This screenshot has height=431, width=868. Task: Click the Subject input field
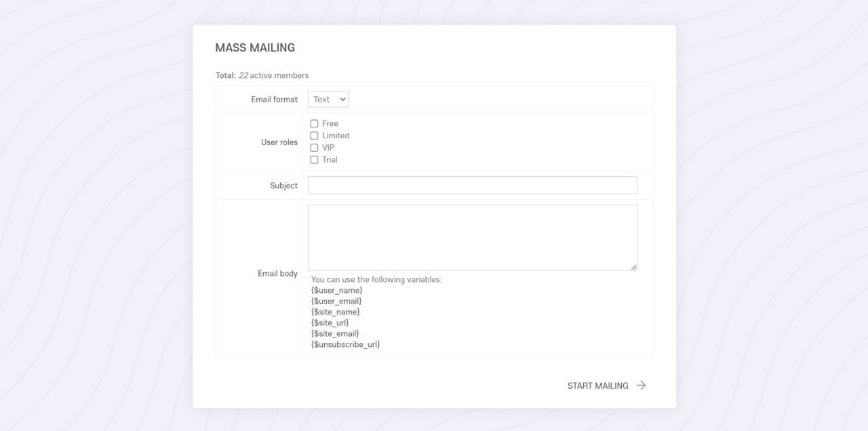tap(472, 185)
